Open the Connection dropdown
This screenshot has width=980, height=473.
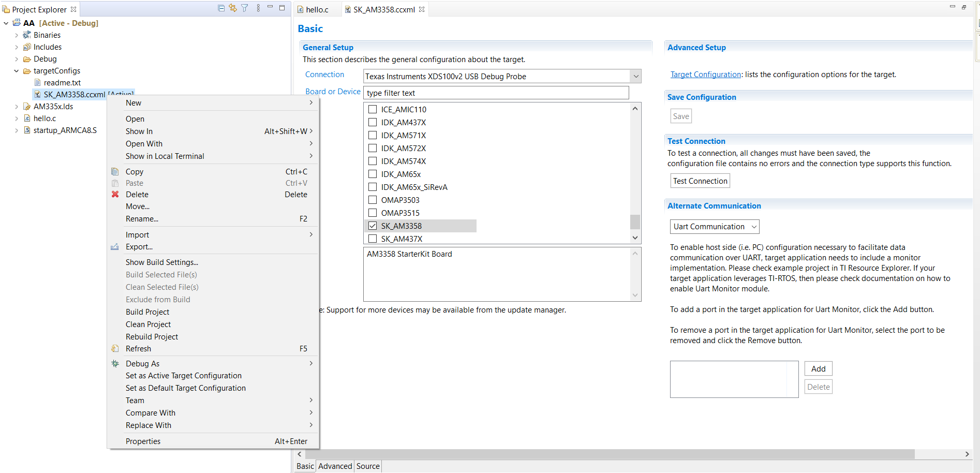click(x=635, y=76)
